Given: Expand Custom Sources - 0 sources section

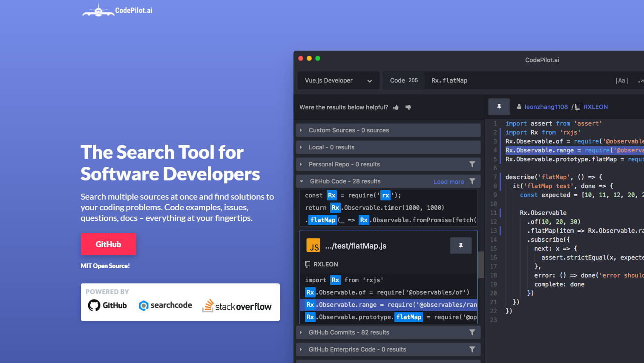Looking at the screenshot, I should [x=388, y=130].
